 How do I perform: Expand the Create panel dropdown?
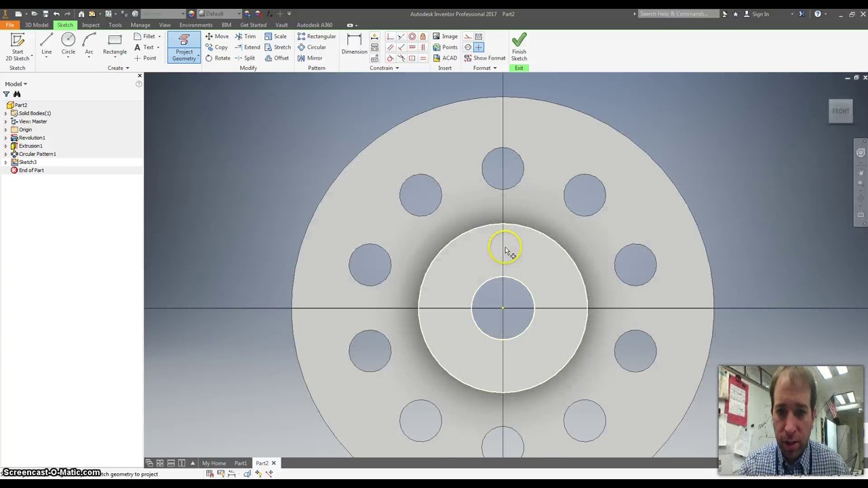click(x=118, y=68)
